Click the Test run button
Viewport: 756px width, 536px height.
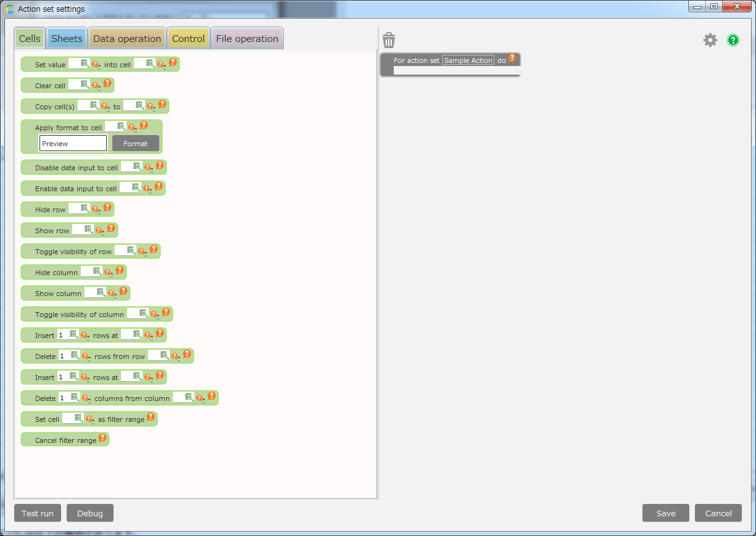(38, 513)
